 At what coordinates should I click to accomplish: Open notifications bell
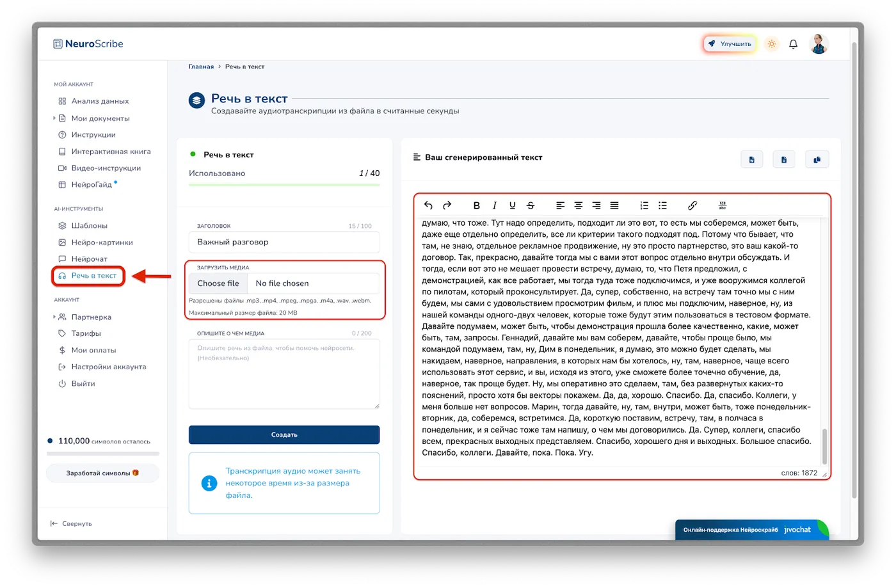(793, 44)
